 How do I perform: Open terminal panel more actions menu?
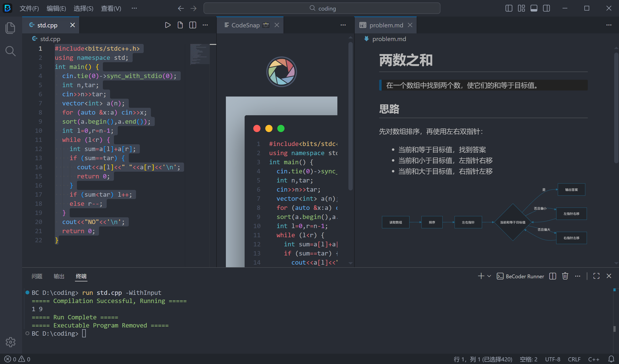coord(578,276)
